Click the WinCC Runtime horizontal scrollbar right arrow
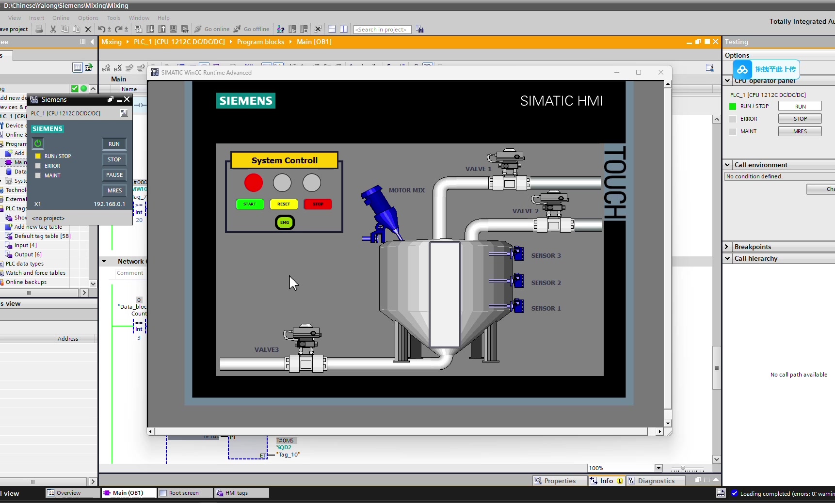This screenshot has height=504, width=835. click(659, 431)
